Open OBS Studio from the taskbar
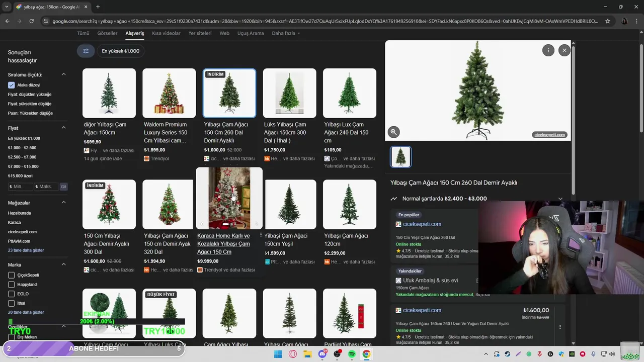The height and width of the screenshot is (362, 644). coord(337,354)
